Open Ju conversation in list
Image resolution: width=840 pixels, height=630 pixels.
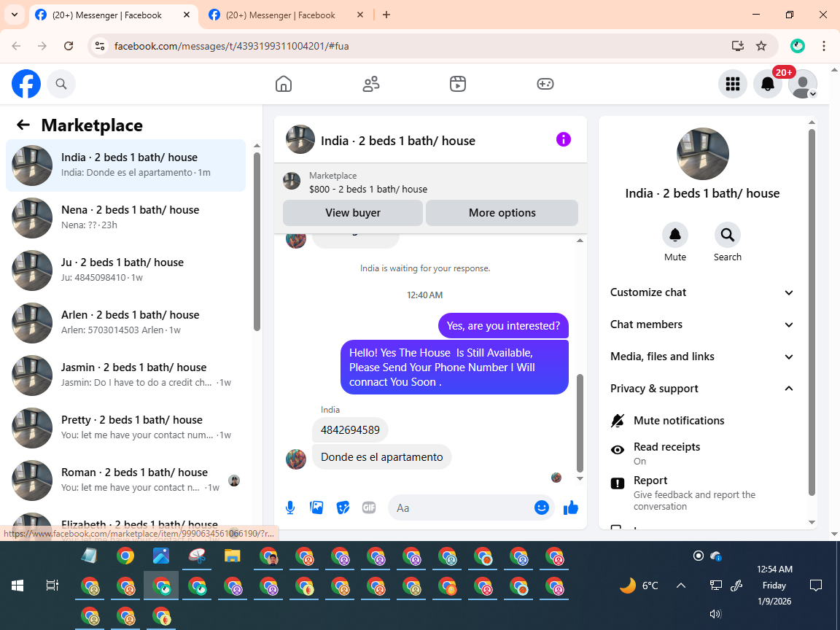[x=126, y=270]
